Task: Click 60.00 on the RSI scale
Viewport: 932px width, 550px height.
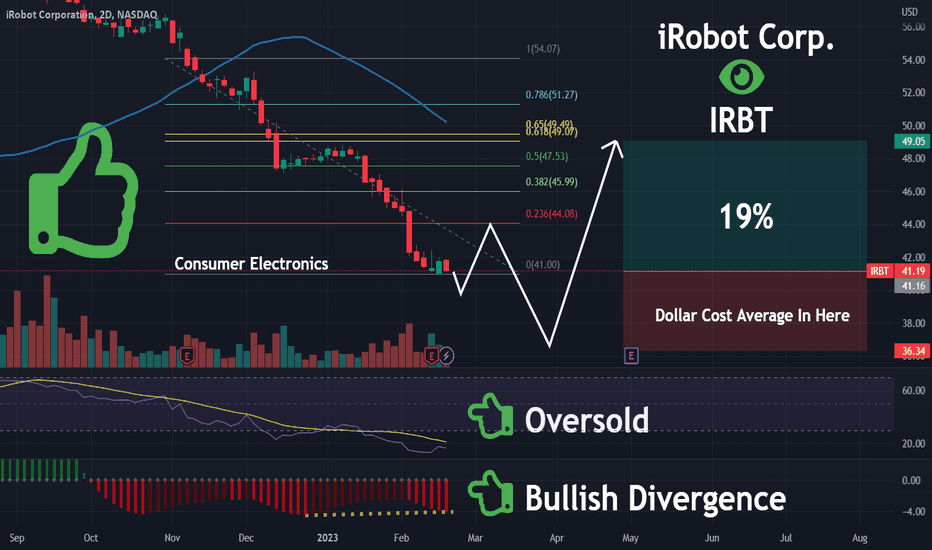Action: click(914, 390)
